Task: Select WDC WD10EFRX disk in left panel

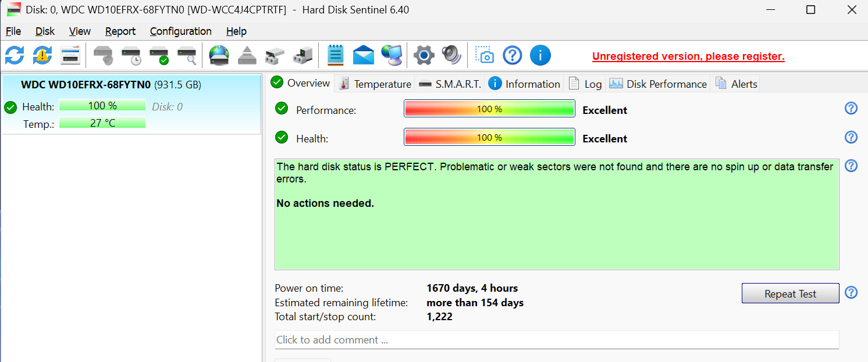Action: (x=111, y=85)
